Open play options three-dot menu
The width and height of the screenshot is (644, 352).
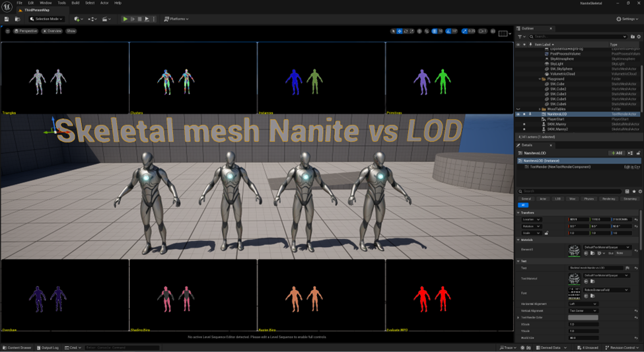tap(154, 19)
